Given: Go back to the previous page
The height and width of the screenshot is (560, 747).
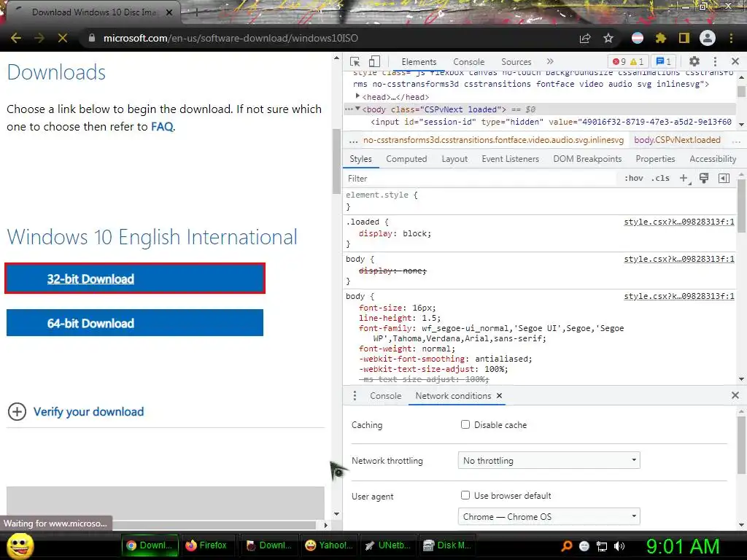Looking at the screenshot, I should [x=16, y=38].
